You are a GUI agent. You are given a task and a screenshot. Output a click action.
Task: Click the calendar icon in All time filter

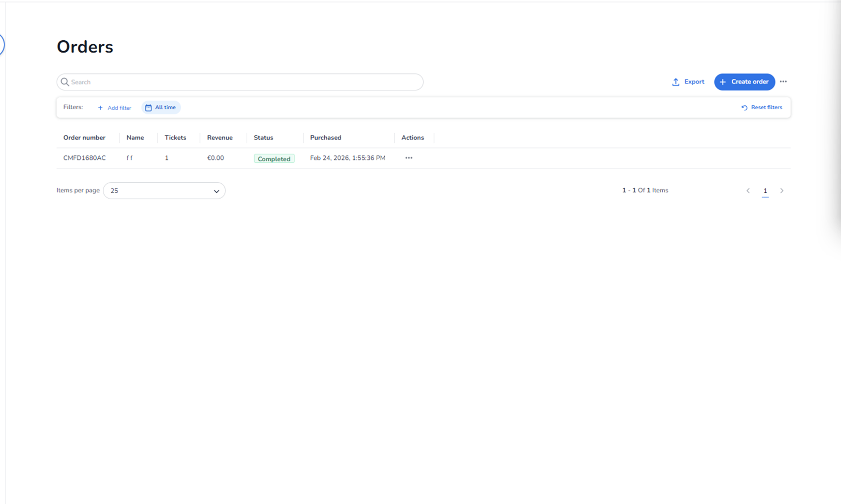tap(148, 108)
